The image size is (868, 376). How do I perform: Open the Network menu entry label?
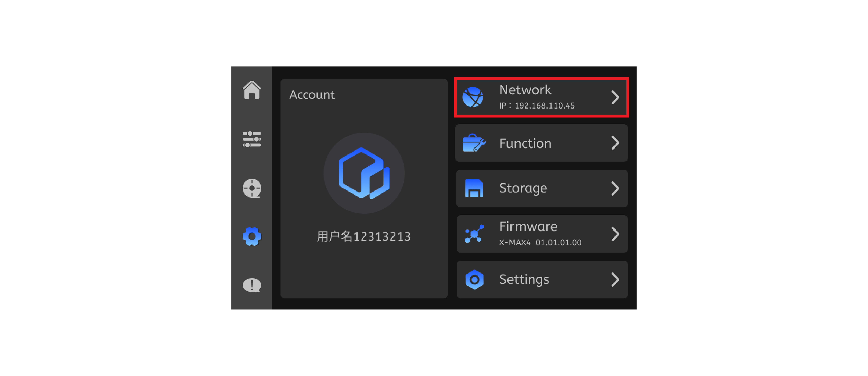pos(525,90)
